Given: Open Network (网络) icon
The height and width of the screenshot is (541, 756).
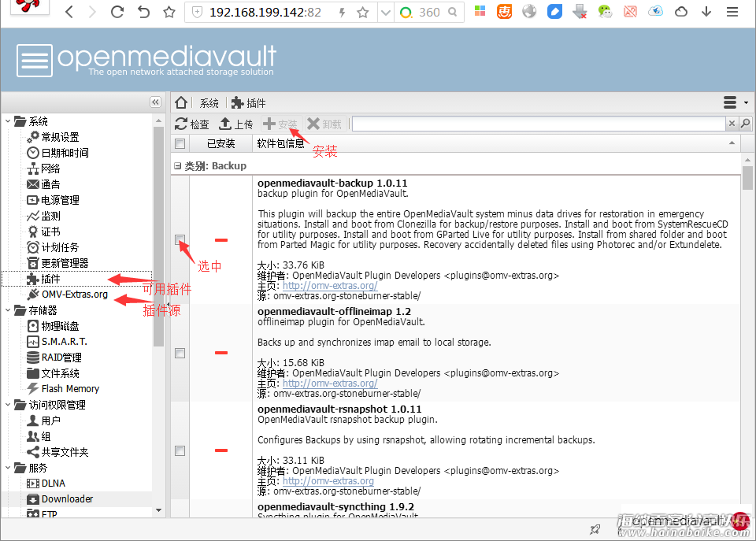Looking at the screenshot, I should click(33, 169).
